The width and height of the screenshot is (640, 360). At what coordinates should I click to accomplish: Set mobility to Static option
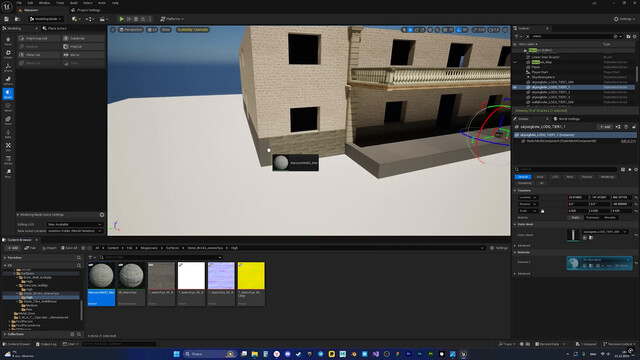(x=575, y=218)
